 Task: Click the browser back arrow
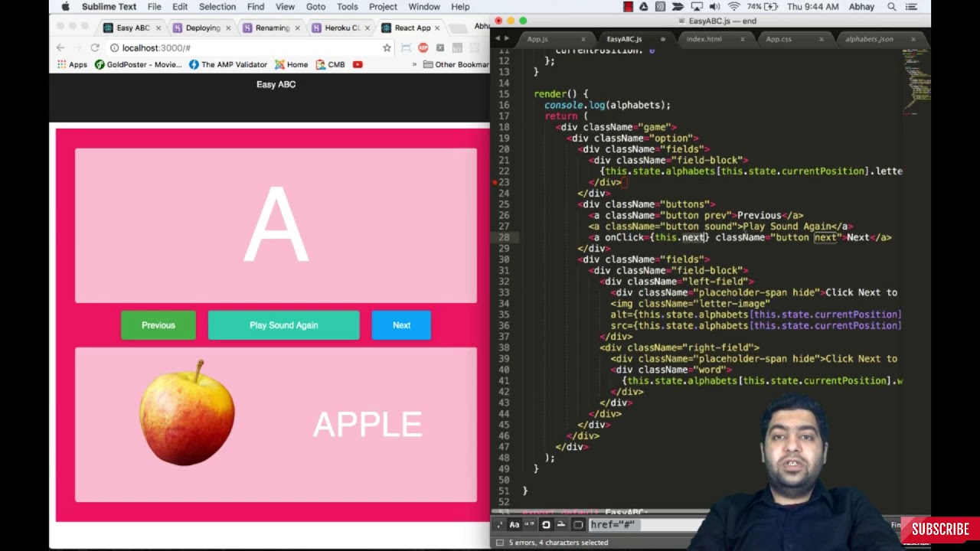tap(60, 47)
